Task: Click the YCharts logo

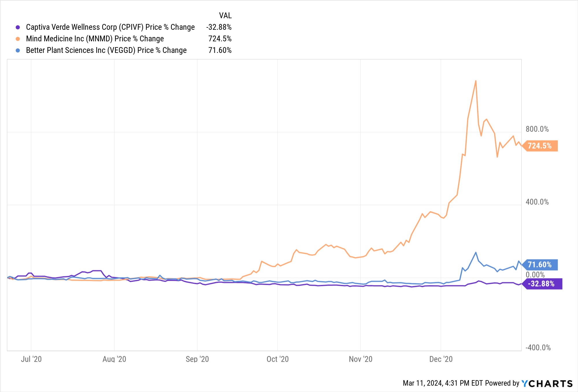Action: pyautogui.click(x=547, y=383)
